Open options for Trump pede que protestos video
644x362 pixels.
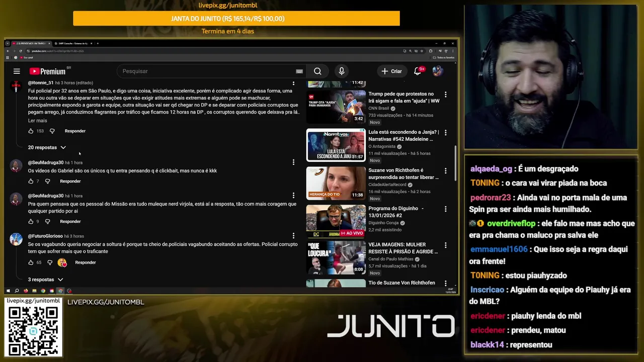445,95
